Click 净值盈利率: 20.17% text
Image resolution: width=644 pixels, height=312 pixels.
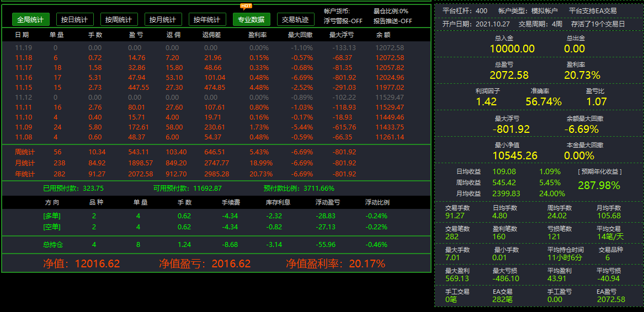click(x=336, y=263)
